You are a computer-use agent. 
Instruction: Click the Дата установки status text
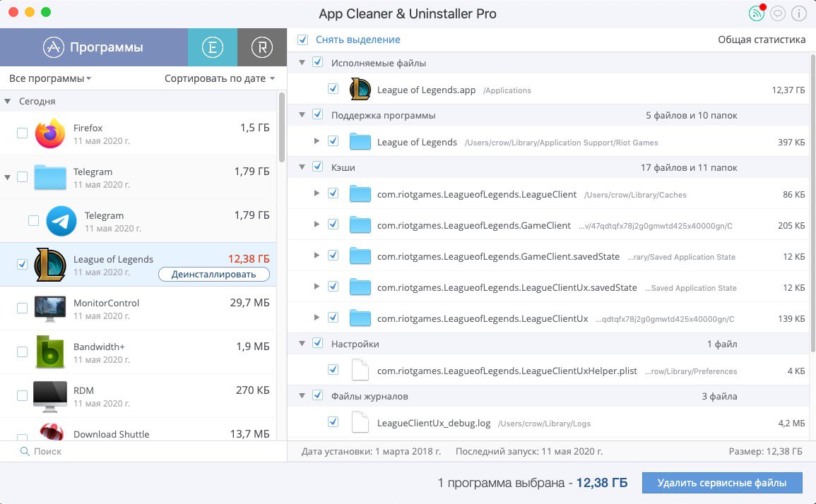click(x=371, y=452)
